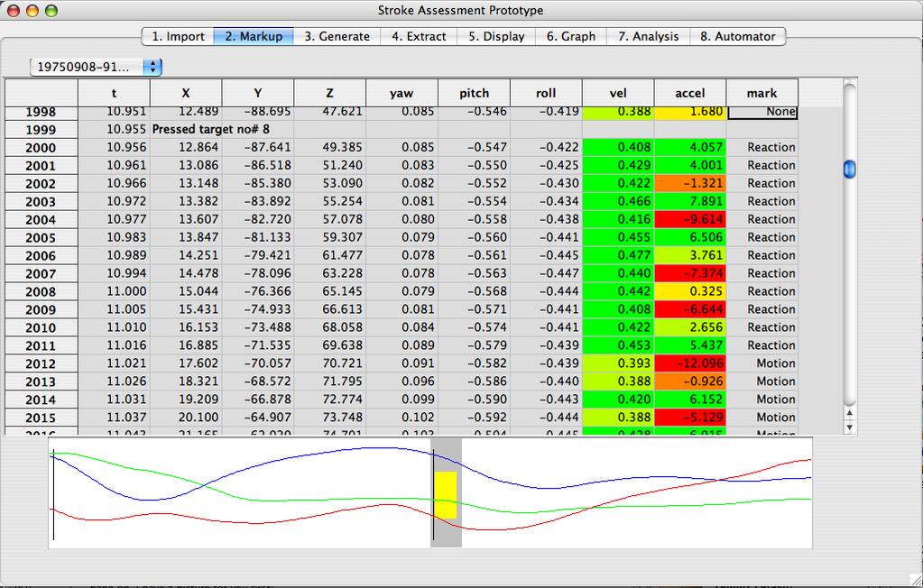Viewport: 923px width, 588px height.
Task: Click the 'pitch' column header
Action: click(x=474, y=93)
